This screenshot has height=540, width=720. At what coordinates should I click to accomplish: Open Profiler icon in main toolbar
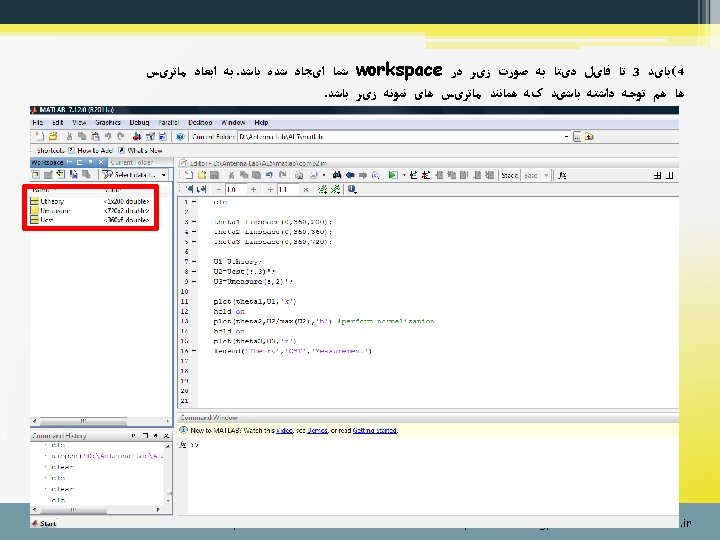point(163,136)
